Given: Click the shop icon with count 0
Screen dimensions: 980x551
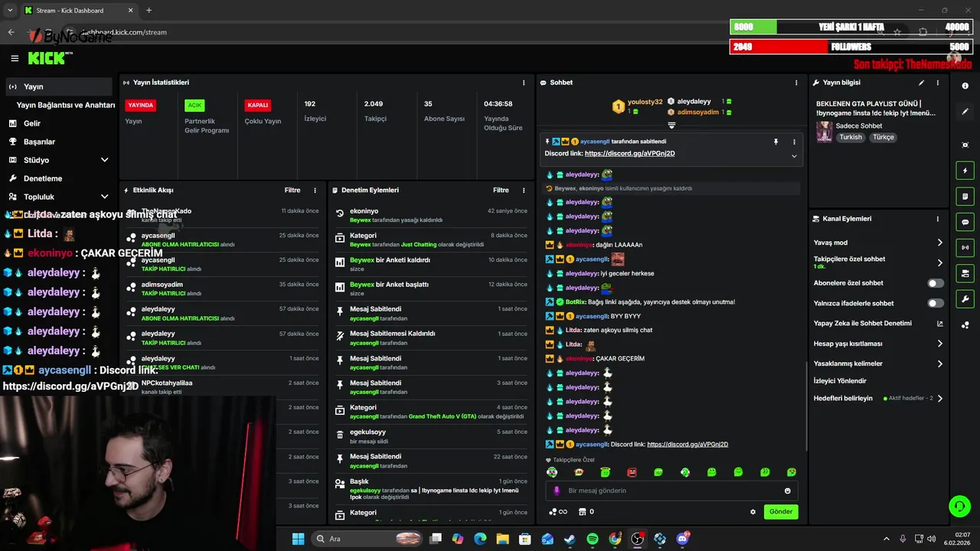Looking at the screenshot, I should coord(586,511).
